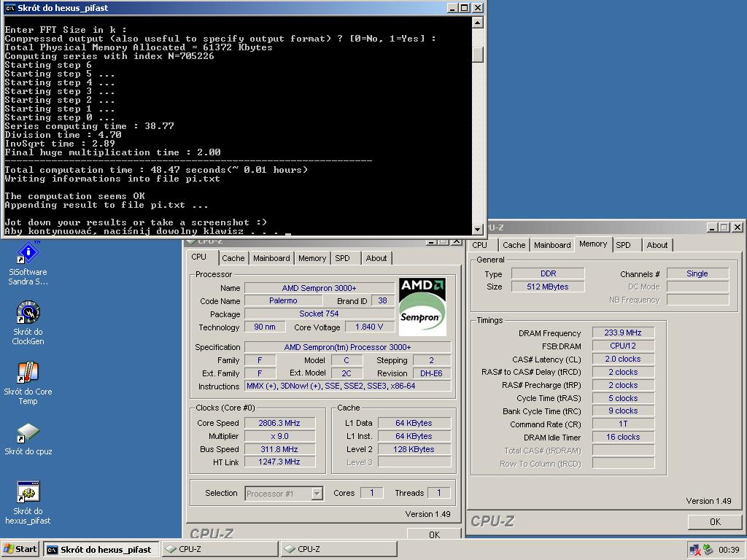Click the console scrollbar up arrow

477,23
